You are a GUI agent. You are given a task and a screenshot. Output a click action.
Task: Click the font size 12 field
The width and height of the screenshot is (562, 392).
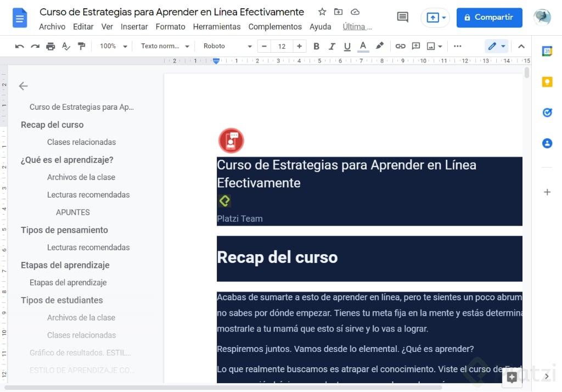point(282,46)
